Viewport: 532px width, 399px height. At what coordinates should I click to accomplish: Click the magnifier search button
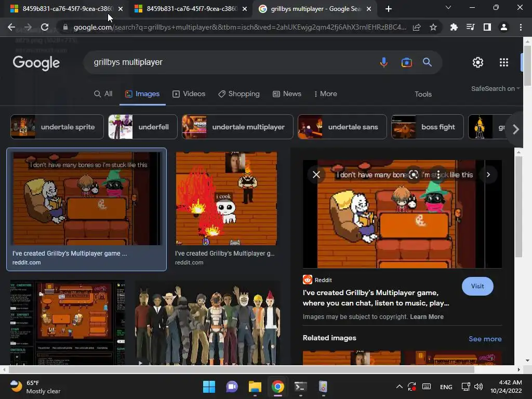click(427, 62)
